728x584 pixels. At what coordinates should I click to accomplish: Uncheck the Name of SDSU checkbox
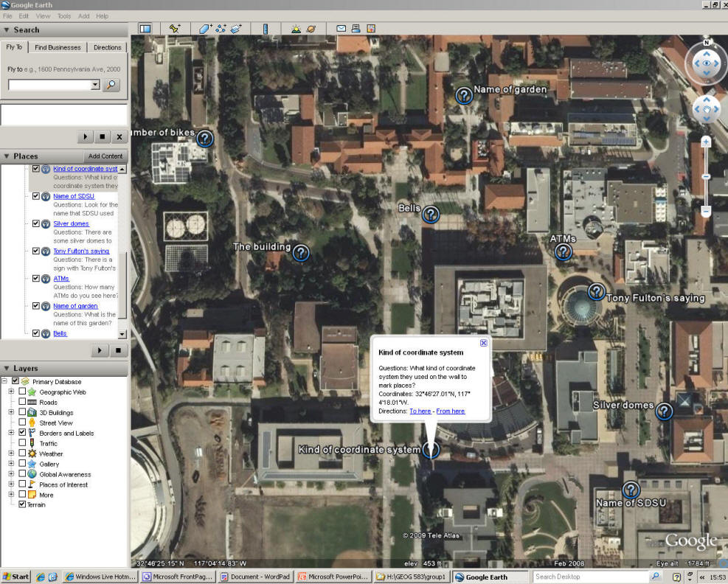pos(35,196)
